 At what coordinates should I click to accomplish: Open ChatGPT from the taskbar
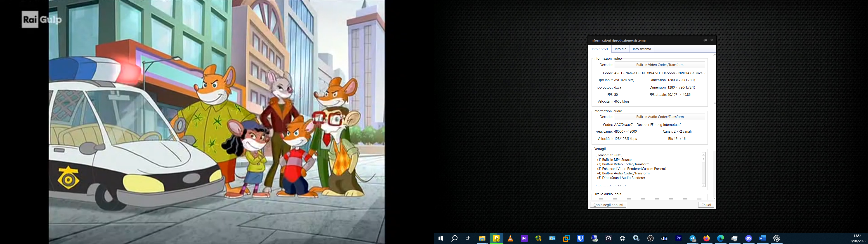pos(777,238)
